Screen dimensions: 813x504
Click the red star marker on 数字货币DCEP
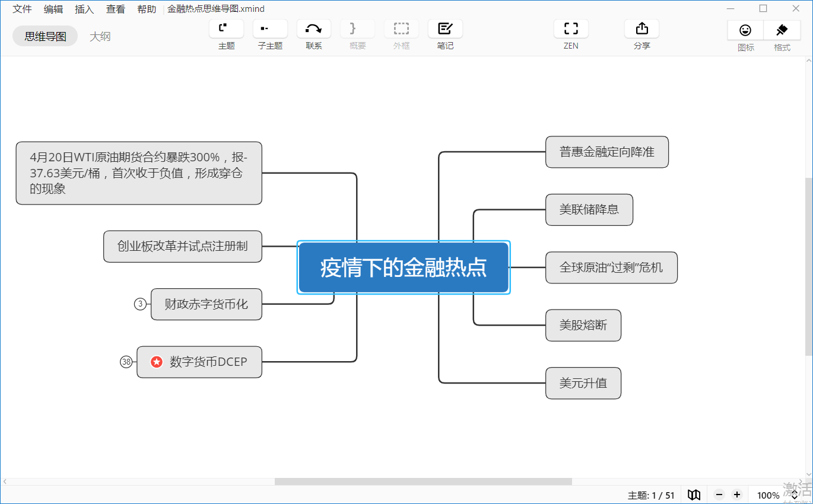pos(157,362)
